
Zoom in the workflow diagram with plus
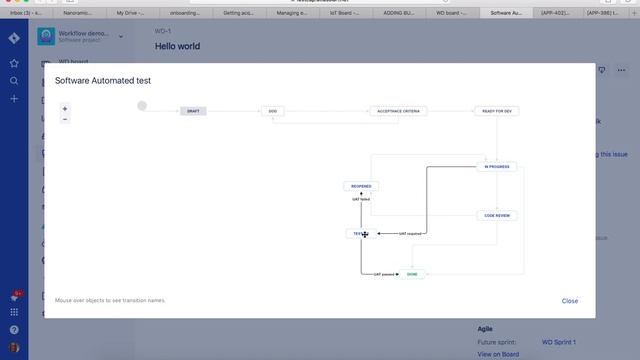[65, 109]
